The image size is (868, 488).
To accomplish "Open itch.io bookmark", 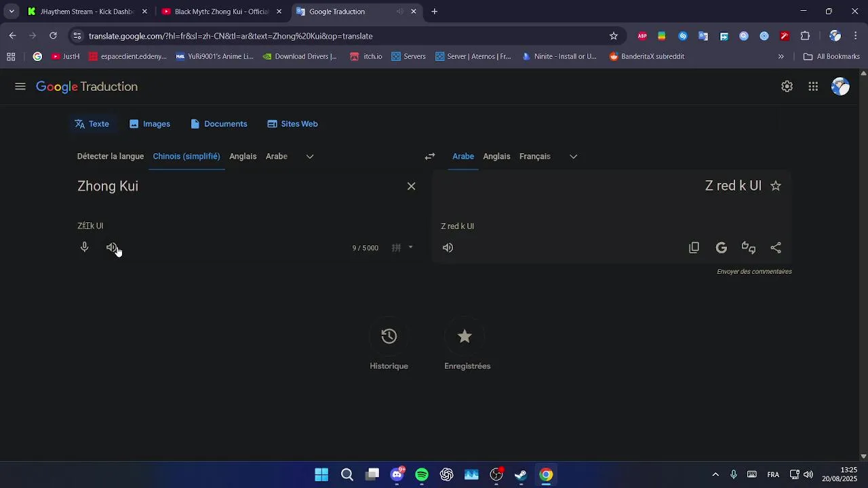I will [366, 57].
